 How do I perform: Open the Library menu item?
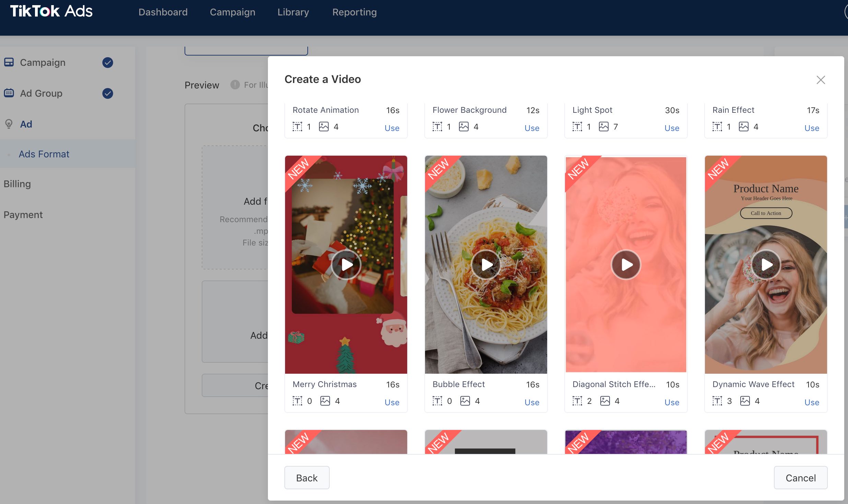click(x=293, y=12)
